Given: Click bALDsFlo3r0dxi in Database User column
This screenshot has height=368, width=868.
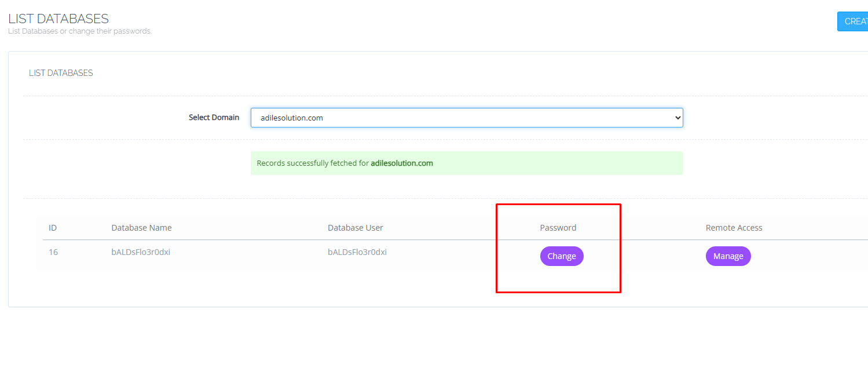Looking at the screenshot, I should (x=357, y=253).
